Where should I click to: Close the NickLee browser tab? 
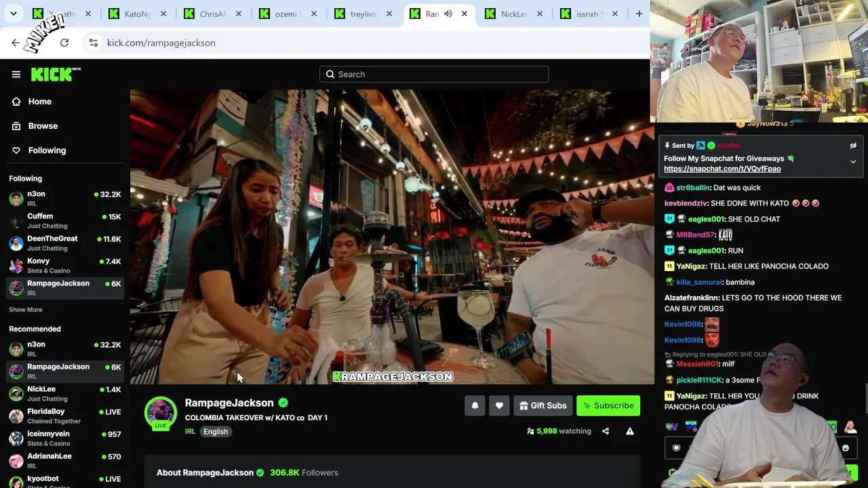coord(540,14)
